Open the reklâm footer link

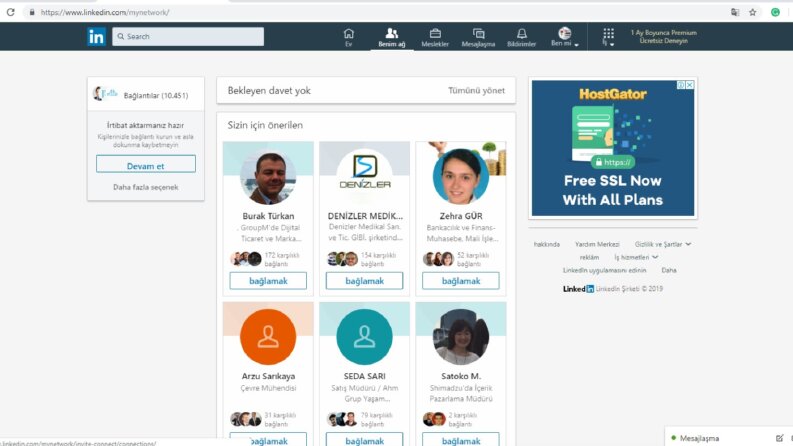pyautogui.click(x=589, y=257)
